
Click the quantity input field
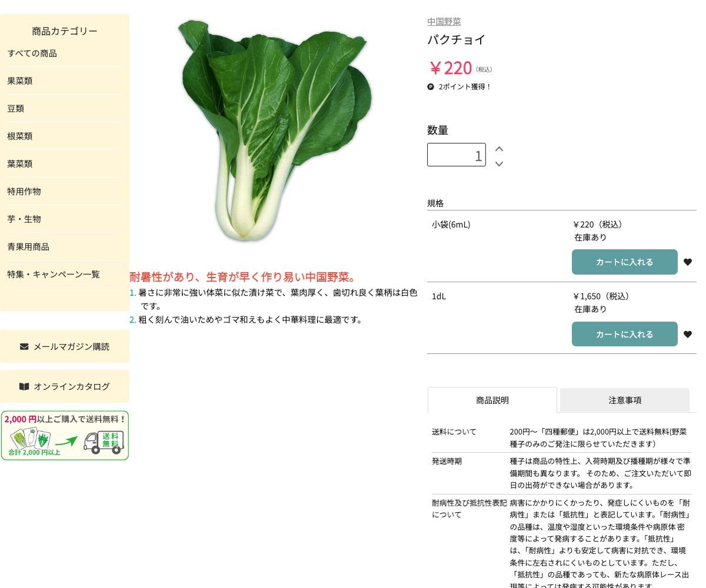(x=456, y=155)
